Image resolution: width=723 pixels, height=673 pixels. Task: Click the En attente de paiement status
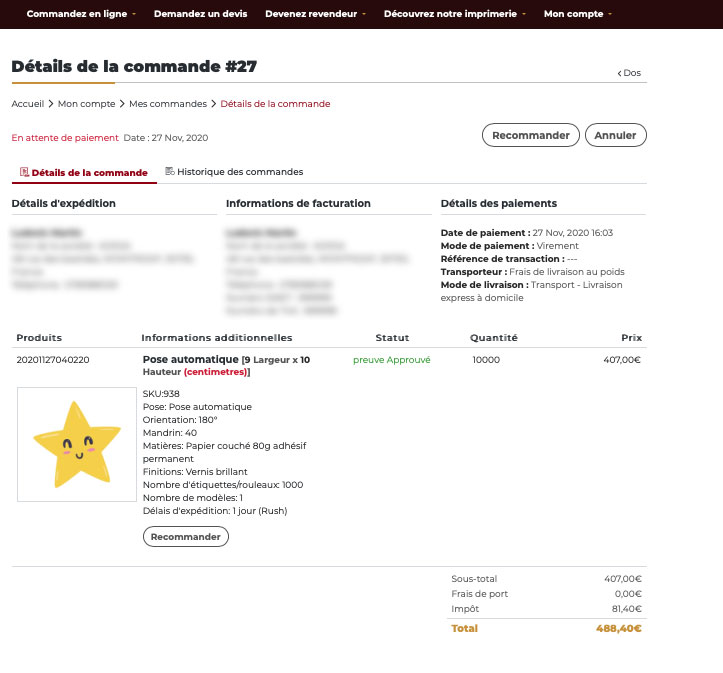[63, 138]
